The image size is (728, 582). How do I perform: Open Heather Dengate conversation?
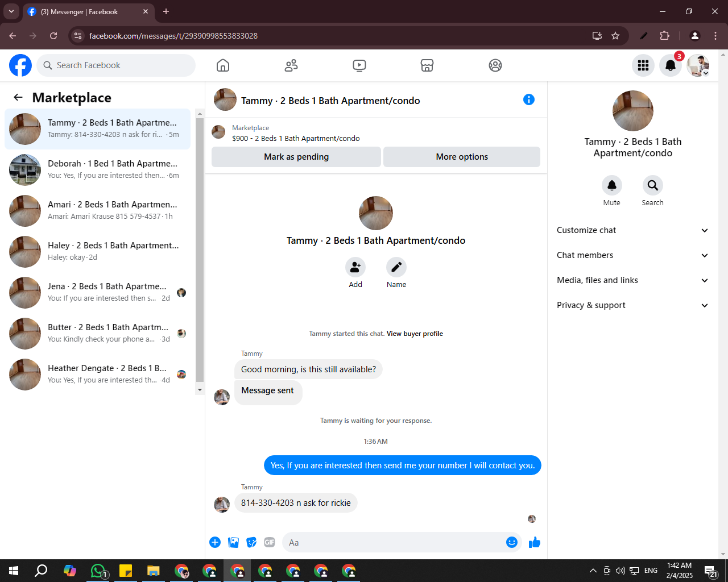(98, 375)
